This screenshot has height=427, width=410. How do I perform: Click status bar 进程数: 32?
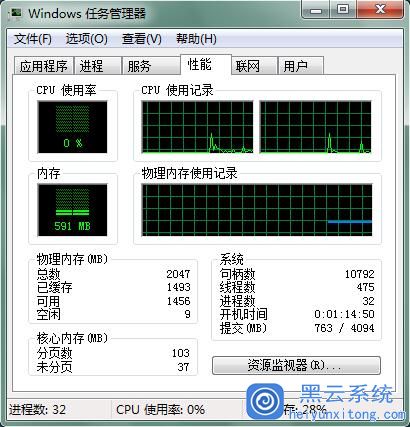37,409
